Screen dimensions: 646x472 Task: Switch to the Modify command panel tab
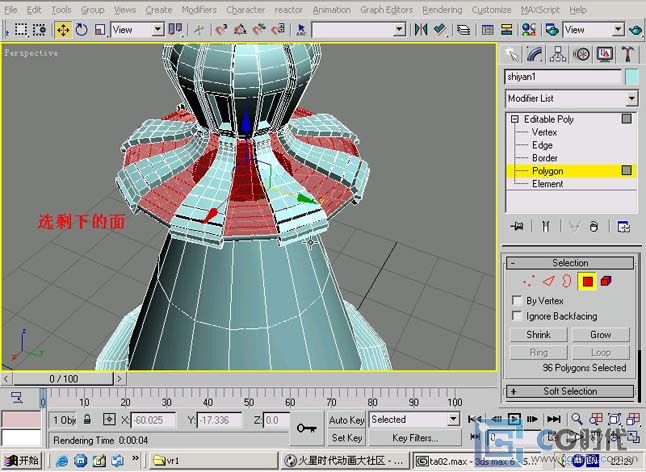535,54
